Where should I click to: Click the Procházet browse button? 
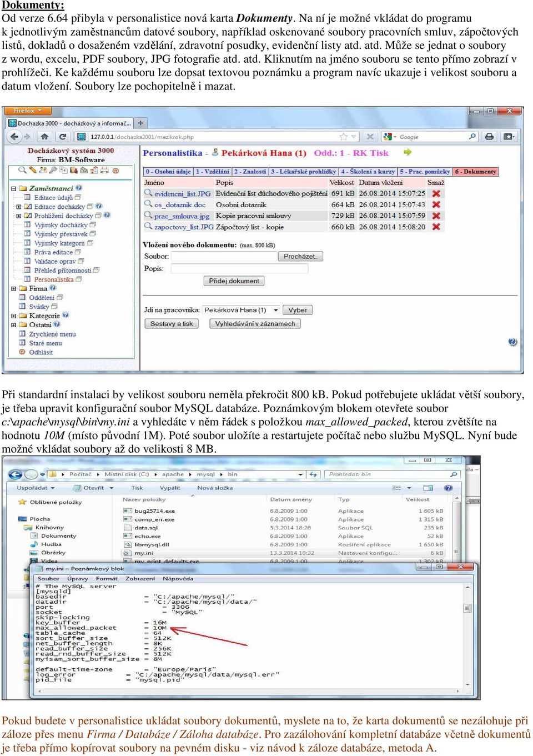pos(300,256)
